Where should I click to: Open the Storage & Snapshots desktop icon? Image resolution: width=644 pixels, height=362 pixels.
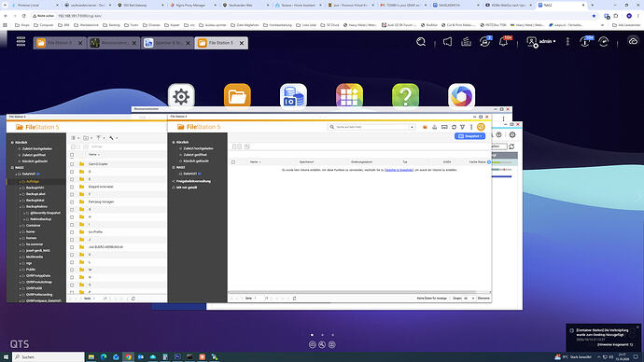pyautogui.click(x=293, y=96)
